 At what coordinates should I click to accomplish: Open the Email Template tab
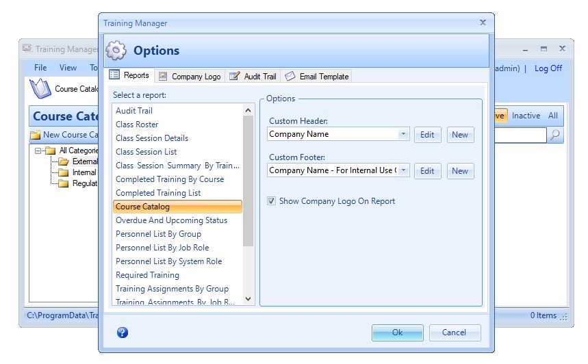pos(317,77)
